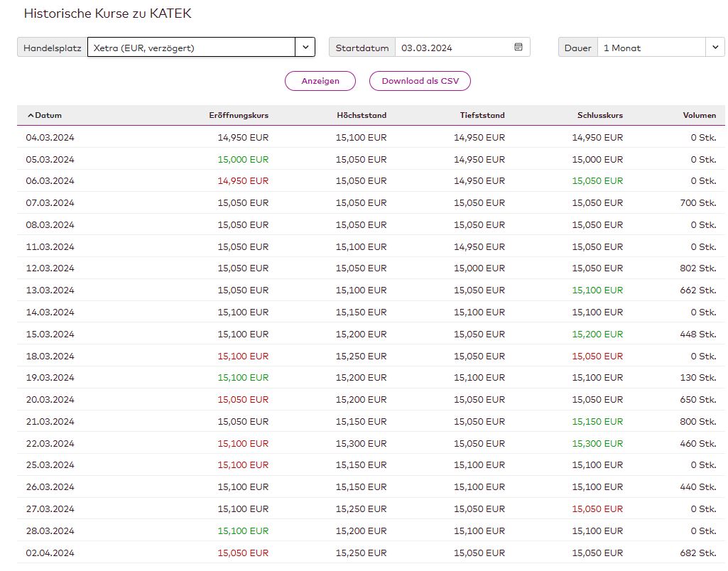Open the Dauer dropdown chevron

click(714, 48)
